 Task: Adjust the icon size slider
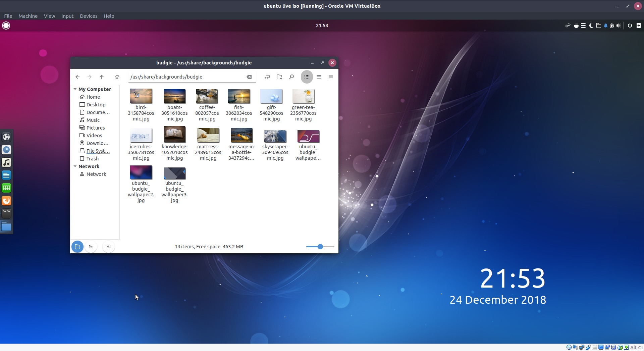[320, 247]
